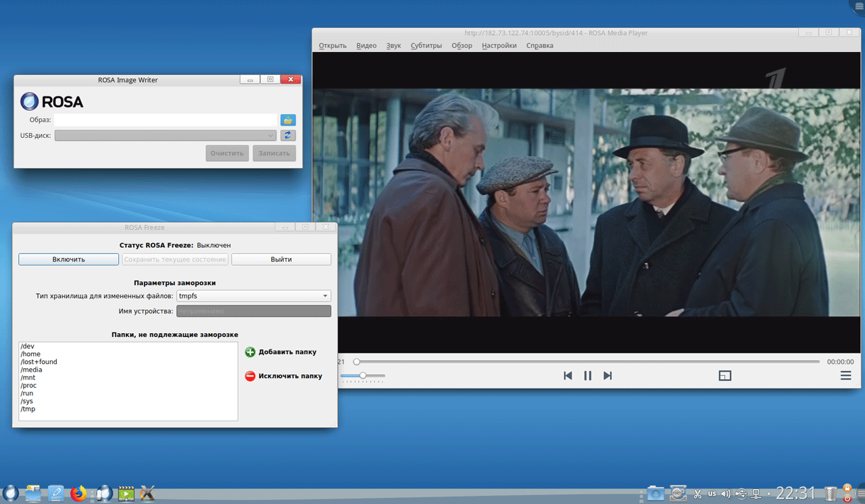
Task: Browse for image file via folder icon
Action: point(288,120)
